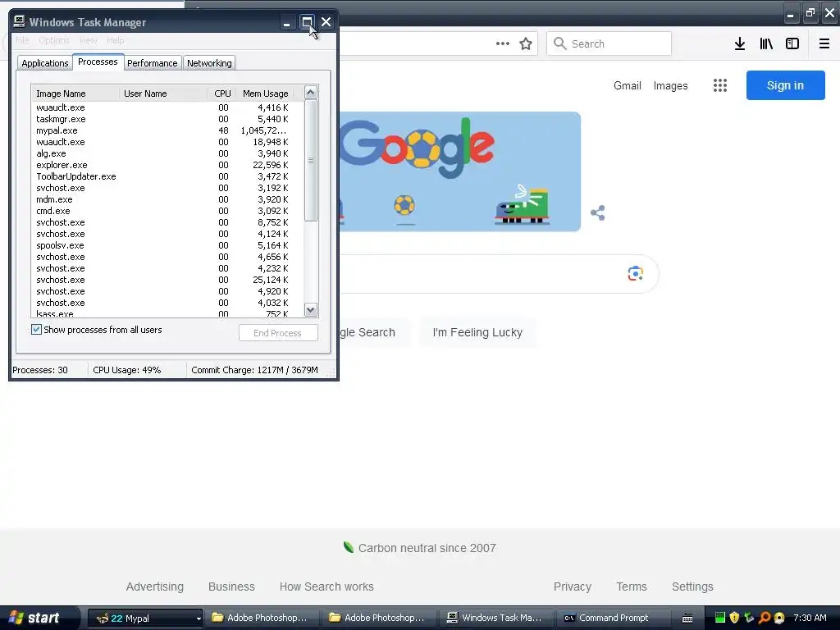Select the alg.exe process row
This screenshot has width=840, height=630.
click(167, 153)
